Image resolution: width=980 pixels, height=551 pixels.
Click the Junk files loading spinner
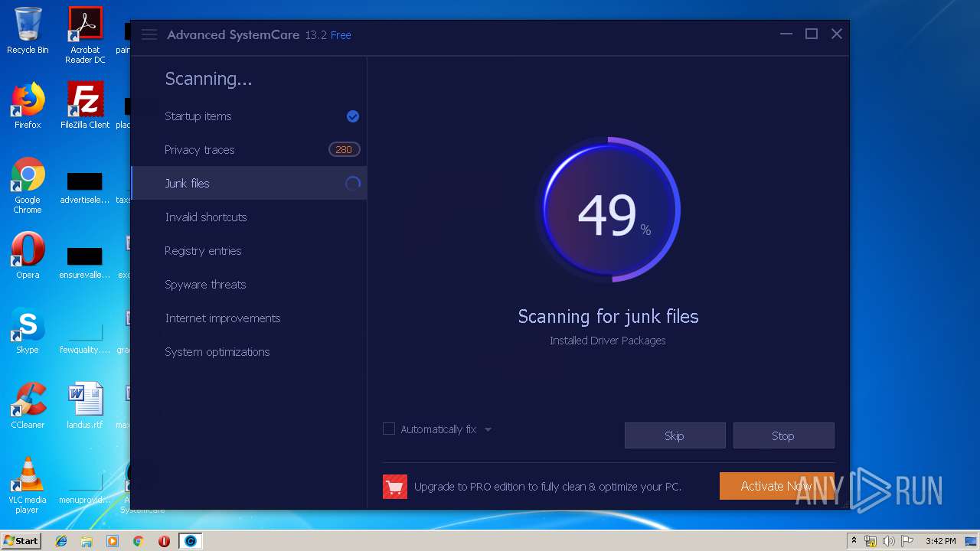[x=353, y=184]
